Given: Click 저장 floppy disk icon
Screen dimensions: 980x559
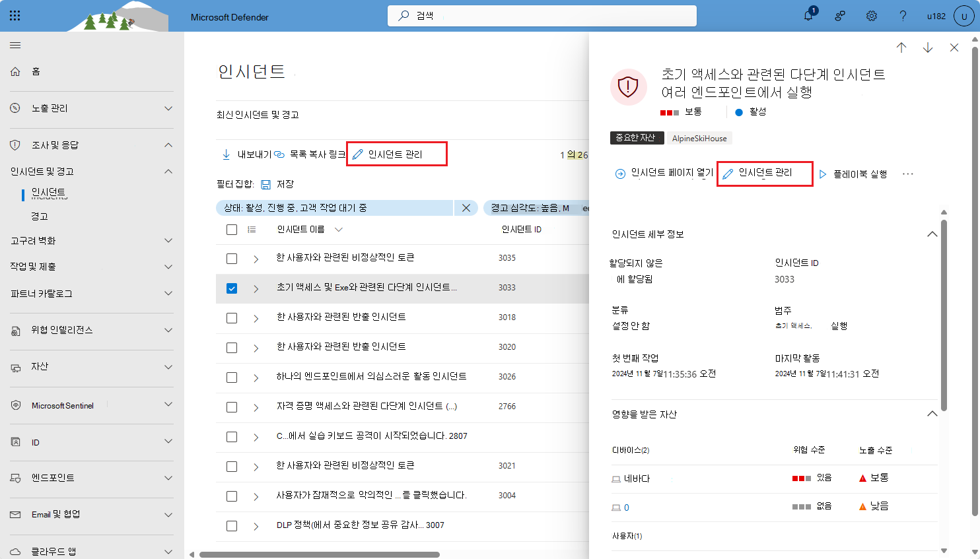Looking at the screenshot, I should [x=266, y=185].
